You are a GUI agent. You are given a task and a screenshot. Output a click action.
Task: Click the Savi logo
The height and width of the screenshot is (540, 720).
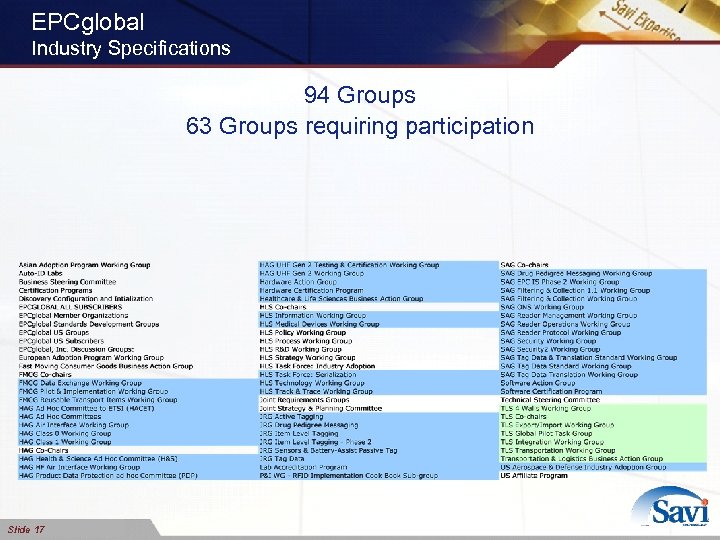(x=670, y=506)
